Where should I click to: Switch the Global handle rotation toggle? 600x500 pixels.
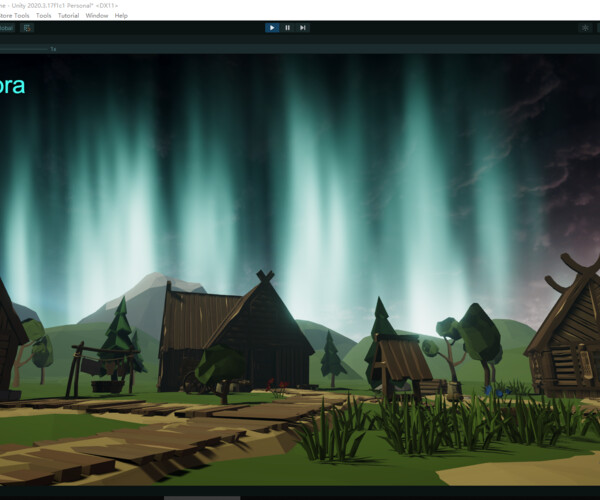pos(7,28)
